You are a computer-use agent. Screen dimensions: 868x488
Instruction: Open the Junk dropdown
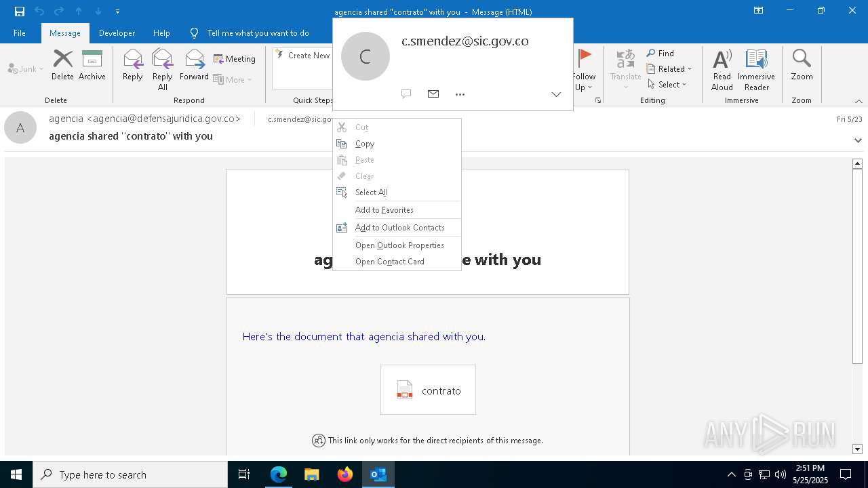pos(26,68)
